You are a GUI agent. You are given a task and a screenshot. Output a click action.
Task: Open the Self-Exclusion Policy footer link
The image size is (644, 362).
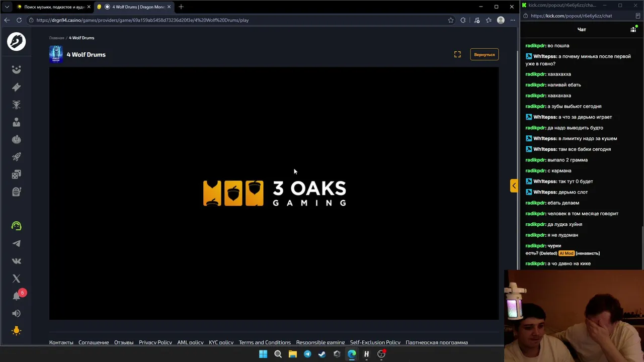pos(375,342)
